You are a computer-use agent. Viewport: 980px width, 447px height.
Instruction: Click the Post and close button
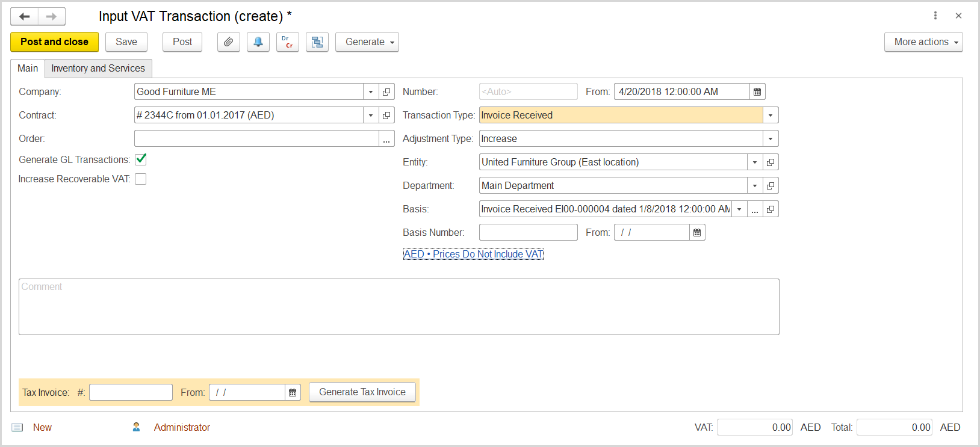coord(54,42)
